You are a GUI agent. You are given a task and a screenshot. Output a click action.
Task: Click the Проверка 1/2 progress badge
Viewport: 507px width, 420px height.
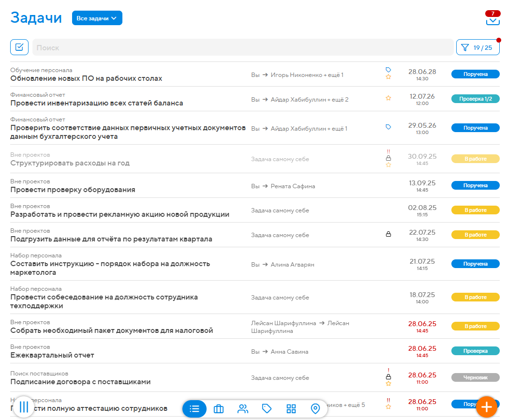[475, 98]
